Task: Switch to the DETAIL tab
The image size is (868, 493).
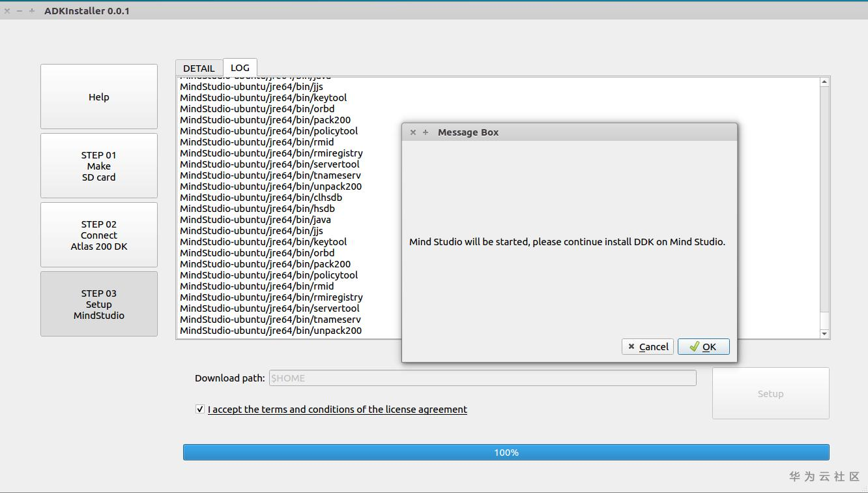Action: [199, 68]
